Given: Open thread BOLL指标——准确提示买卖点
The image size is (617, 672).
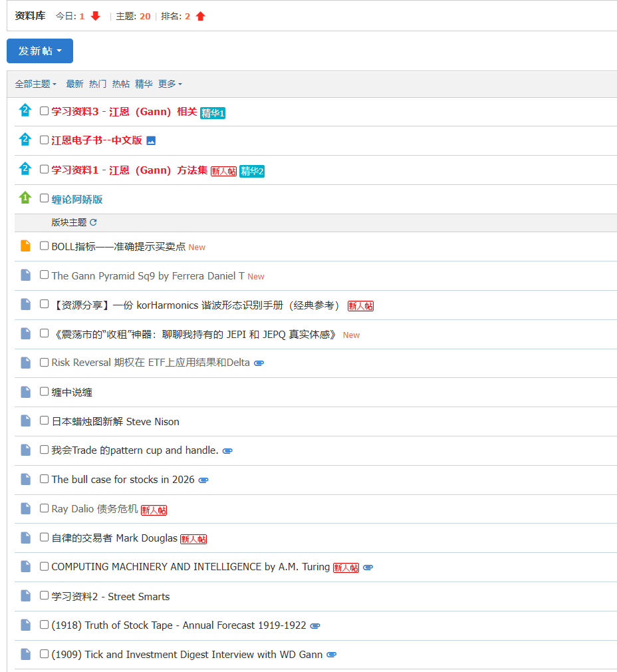Looking at the screenshot, I should (118, 246).
